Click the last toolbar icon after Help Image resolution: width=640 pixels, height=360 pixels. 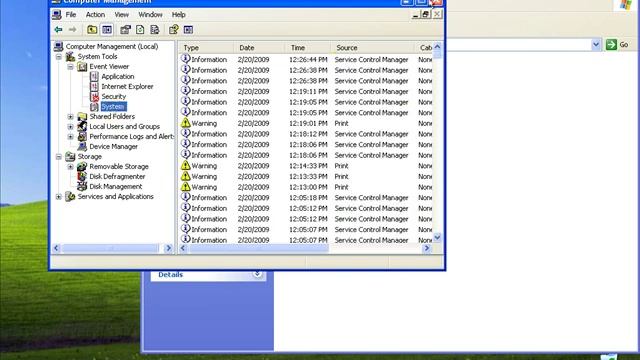(x=188, y=29)
